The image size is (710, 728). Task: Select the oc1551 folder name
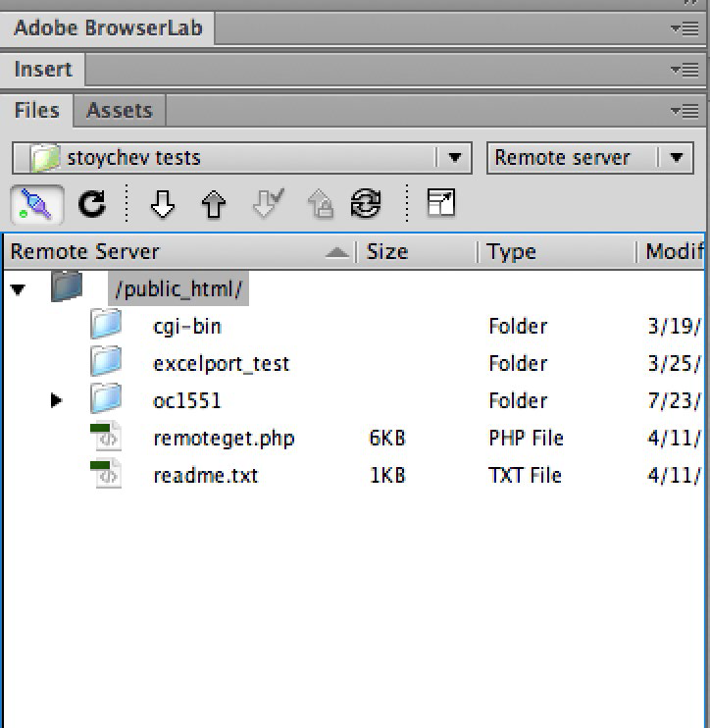tap(187, 401)
